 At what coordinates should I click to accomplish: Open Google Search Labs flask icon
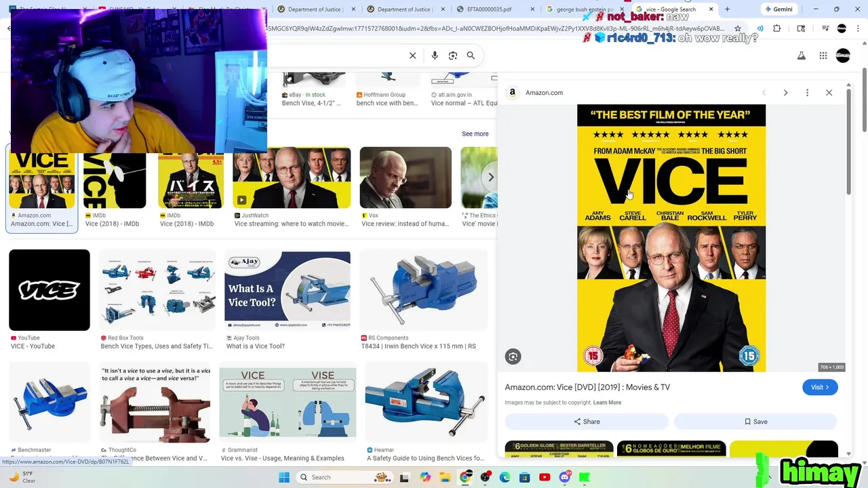click(802, 56)
